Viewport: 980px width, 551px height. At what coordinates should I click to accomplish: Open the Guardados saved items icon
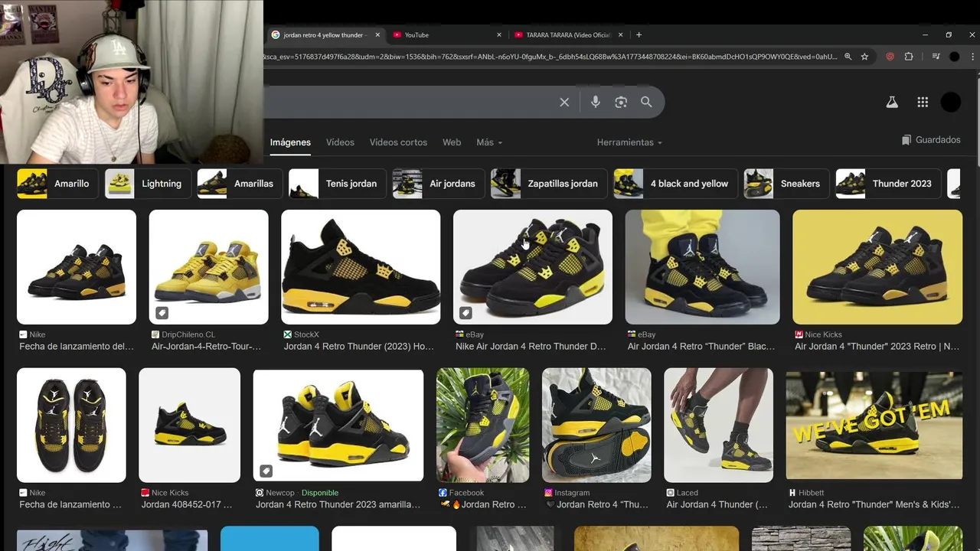coord(906,140)
